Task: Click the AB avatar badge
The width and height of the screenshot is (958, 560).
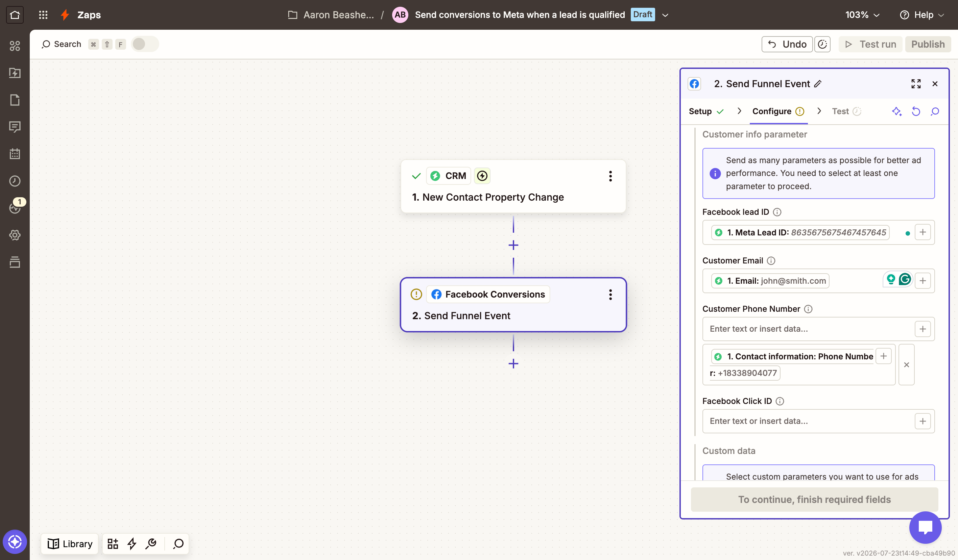Action: click(400, 15)
